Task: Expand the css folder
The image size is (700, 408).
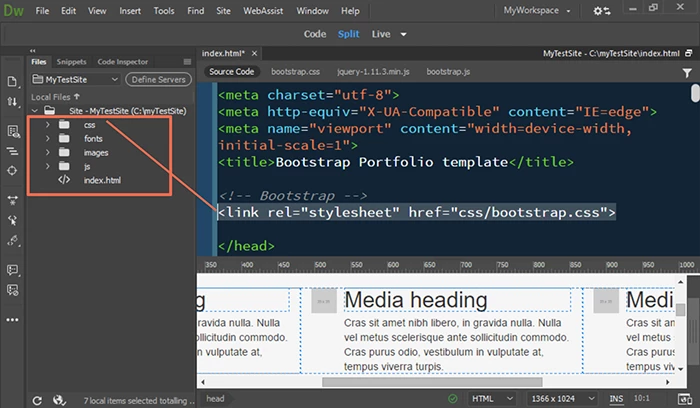Action: point(47,125)
